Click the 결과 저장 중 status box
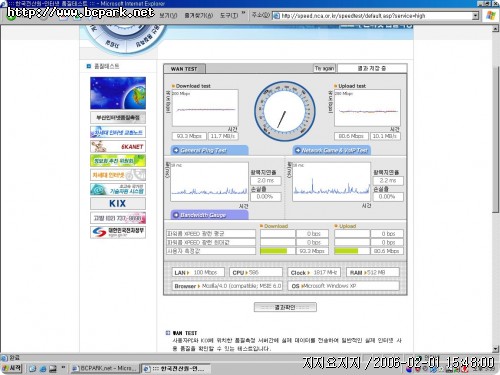This screenshot has height=375, width=500. click(x=372, y=68)
